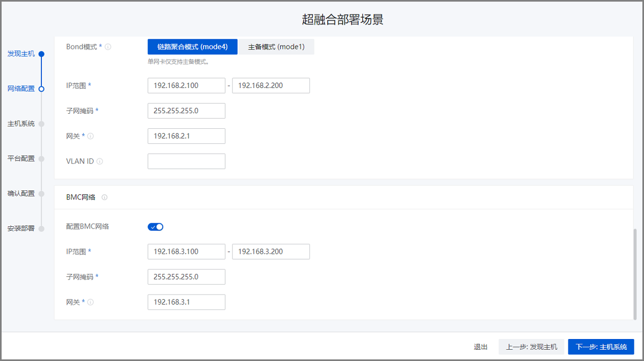Image resolution: width=644 pixels, height=361 pixels.
Task: Click the BMC IP range start field 192.168.3.100
Action: coord(186,252)
